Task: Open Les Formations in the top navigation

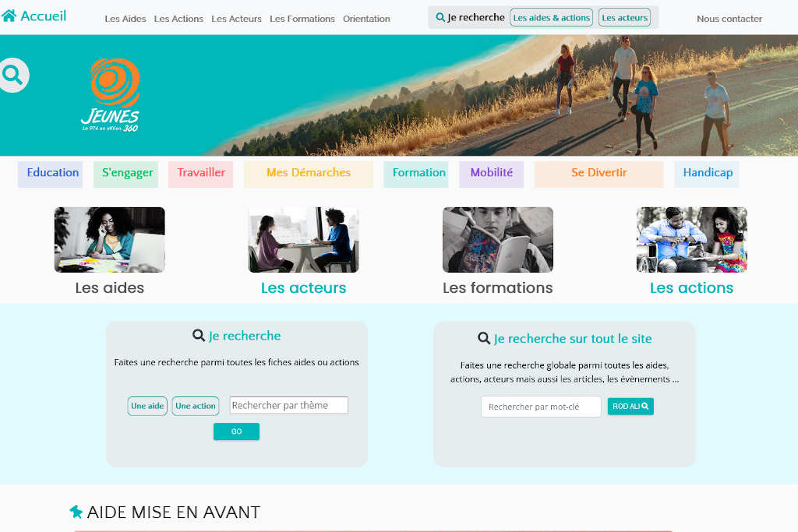Action: click(302, 18)
